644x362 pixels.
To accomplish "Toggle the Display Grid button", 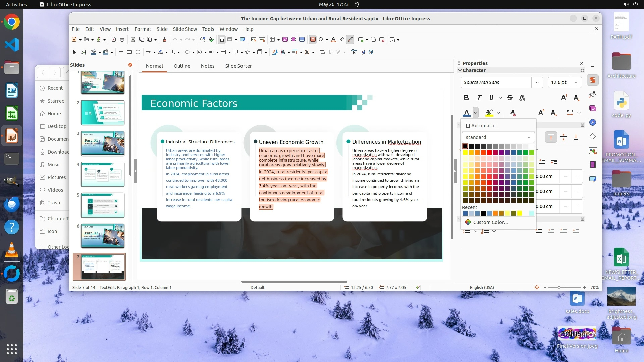I will tap(222, 40).
